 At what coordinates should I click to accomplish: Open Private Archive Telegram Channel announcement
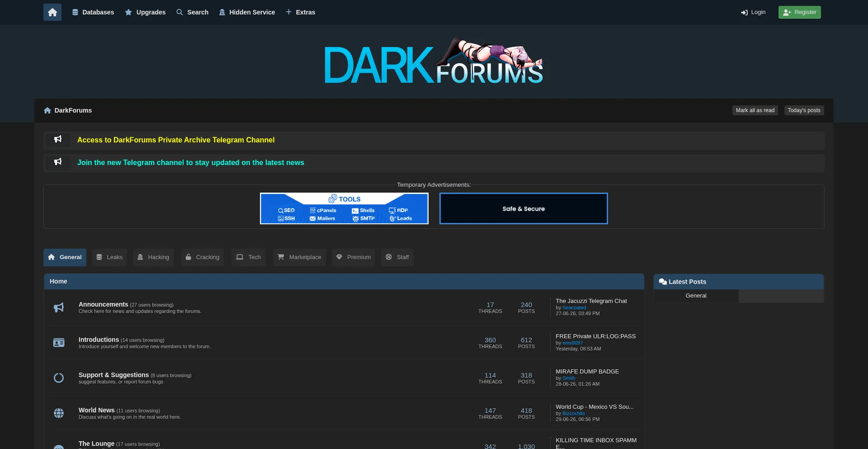coord(176,140)
